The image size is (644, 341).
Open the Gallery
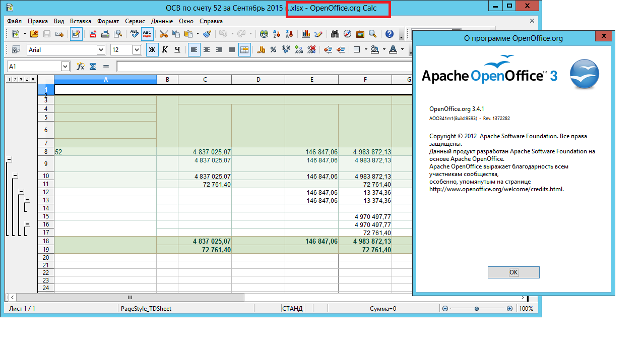[360, 34]
